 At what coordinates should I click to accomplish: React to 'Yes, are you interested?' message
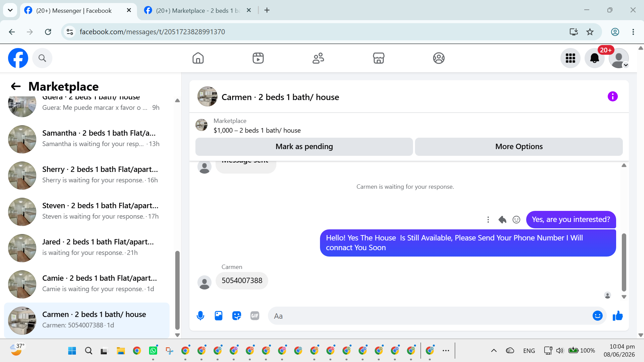[x=516, y=220]
